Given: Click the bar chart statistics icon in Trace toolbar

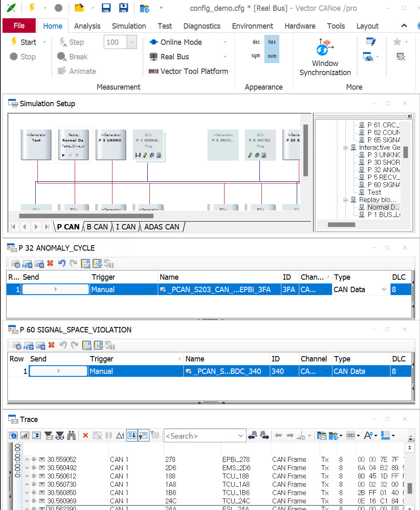Looking at the screenshot, I should 24,435.
